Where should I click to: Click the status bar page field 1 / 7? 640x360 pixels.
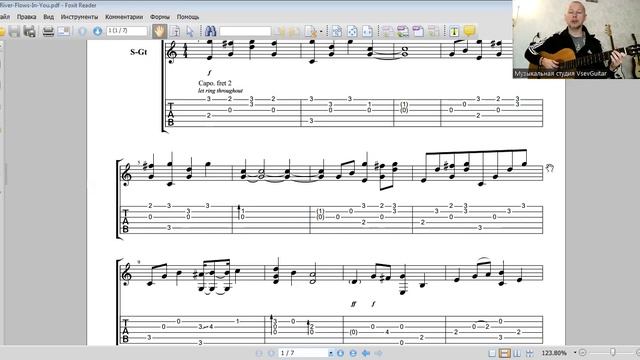click(303, 353)
